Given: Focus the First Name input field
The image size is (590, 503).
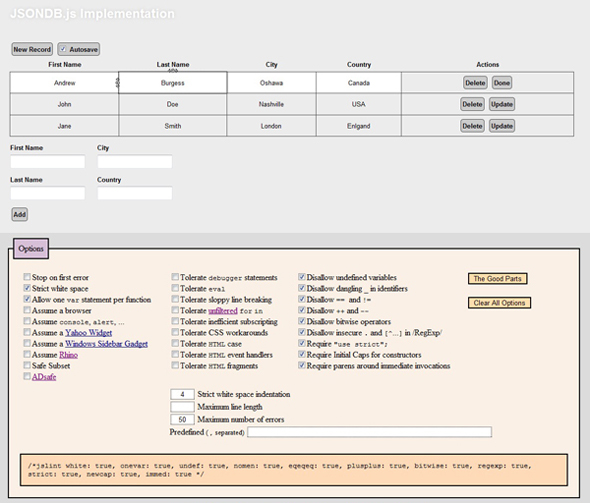Looking at the screenshot, I should (48, 162).
